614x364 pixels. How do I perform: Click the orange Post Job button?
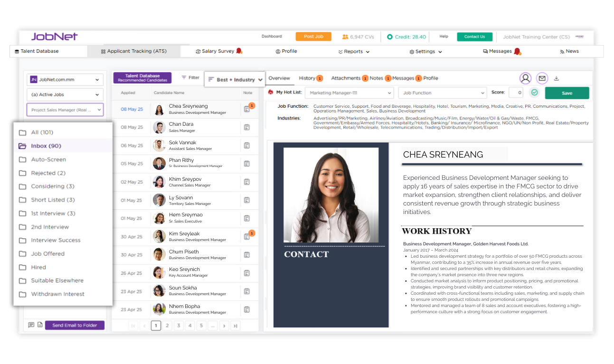(x=313, y=37)
